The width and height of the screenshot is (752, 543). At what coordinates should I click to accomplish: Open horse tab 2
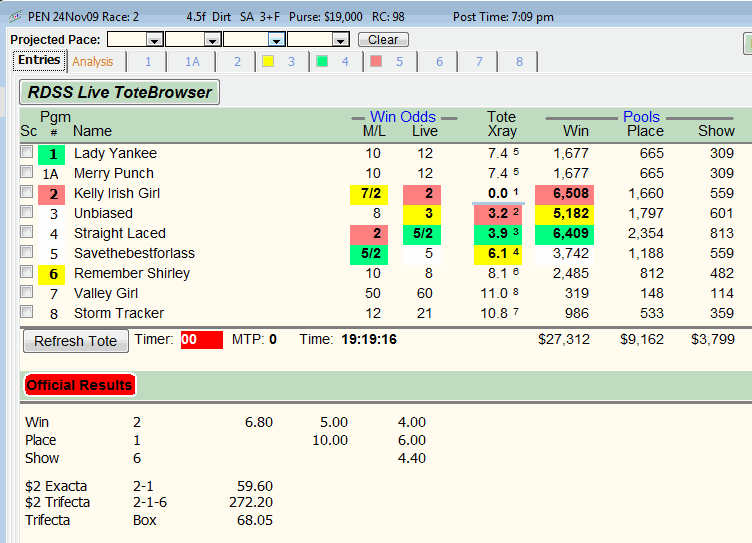[x=237, y=62]
